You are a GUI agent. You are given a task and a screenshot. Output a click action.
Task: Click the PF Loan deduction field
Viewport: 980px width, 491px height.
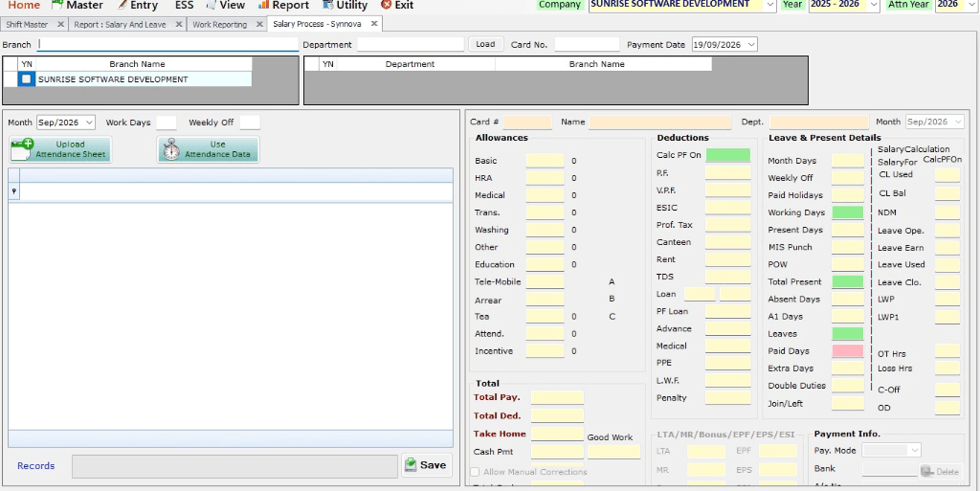pyautogui.click(x=728, y=311)
